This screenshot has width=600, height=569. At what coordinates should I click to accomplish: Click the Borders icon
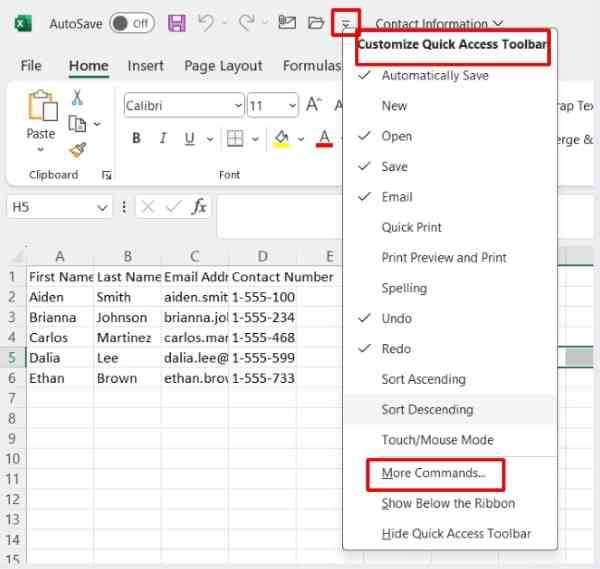(235, 139)
